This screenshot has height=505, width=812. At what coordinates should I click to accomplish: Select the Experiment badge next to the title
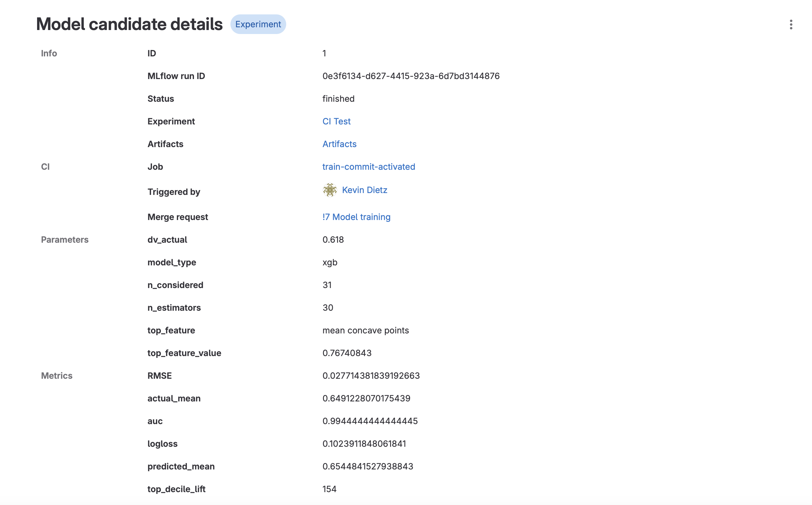point(258,24)
